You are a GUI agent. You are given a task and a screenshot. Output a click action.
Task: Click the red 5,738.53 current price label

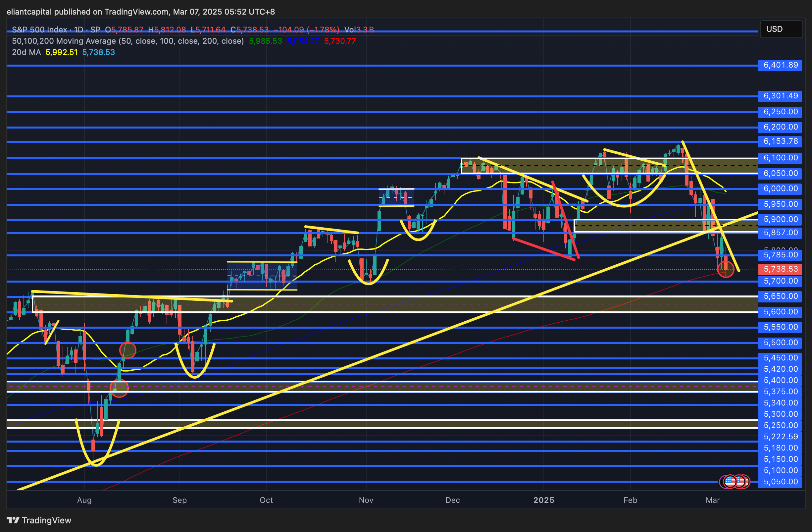point(780,269)
